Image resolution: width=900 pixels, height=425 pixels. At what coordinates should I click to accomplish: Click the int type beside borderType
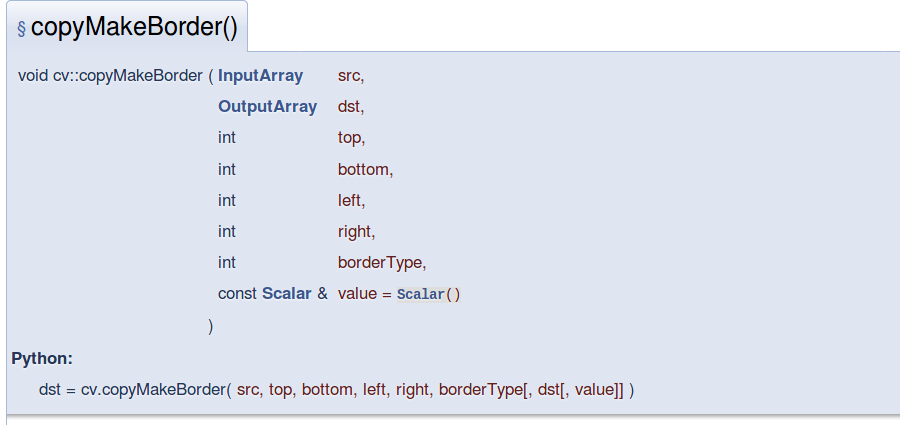tap(227, 263)
